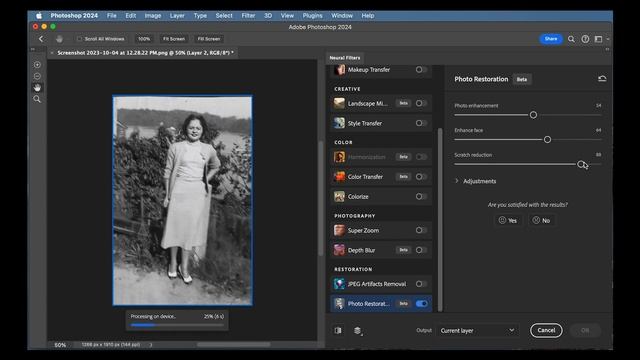This screenshot has height=360, width=640.
Task: Open the help question mark icon
Action: [x=585, y=39]
